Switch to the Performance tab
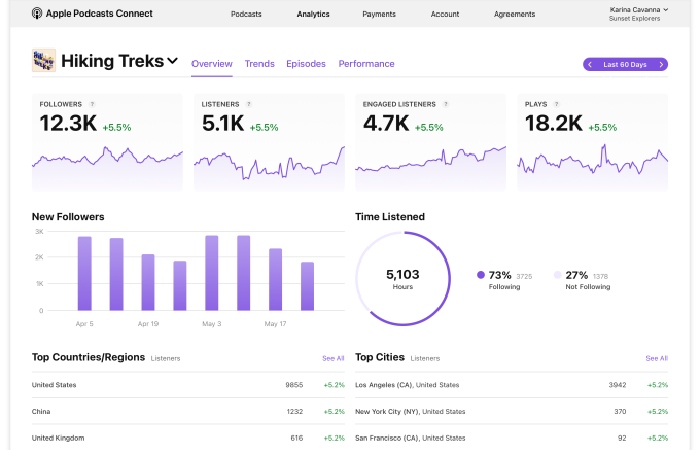 point(366,64)
